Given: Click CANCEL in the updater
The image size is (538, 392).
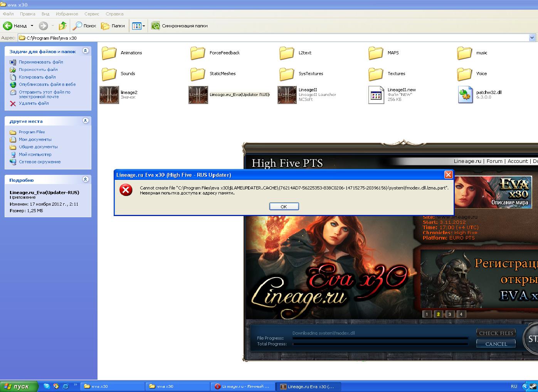Looking at the screenshot, I should pyautogui.click(x=496, y=344).
